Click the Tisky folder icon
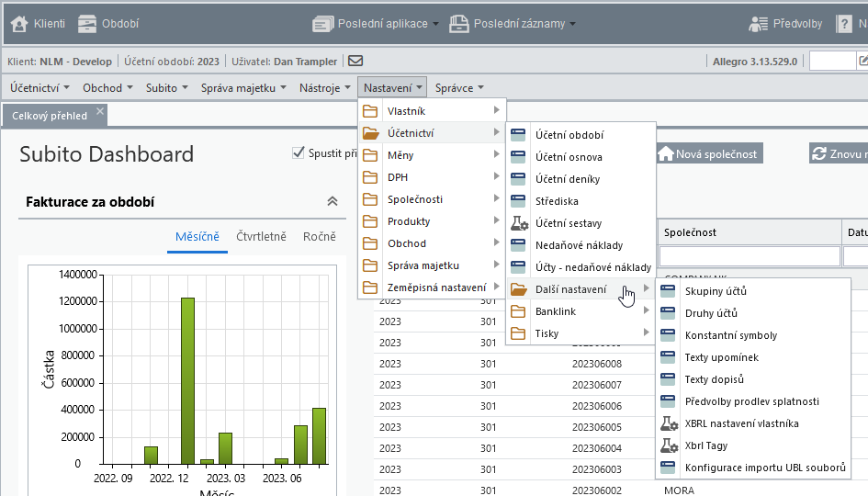This screenshot has height=496, width=868. pyautogui.click(x=518, y=333)
